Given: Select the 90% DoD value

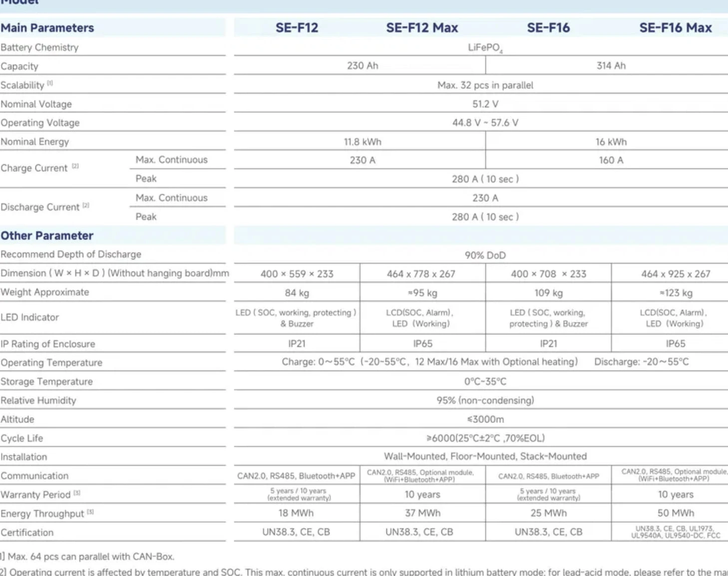Looking at the screenshot, I should pos(485,255).
